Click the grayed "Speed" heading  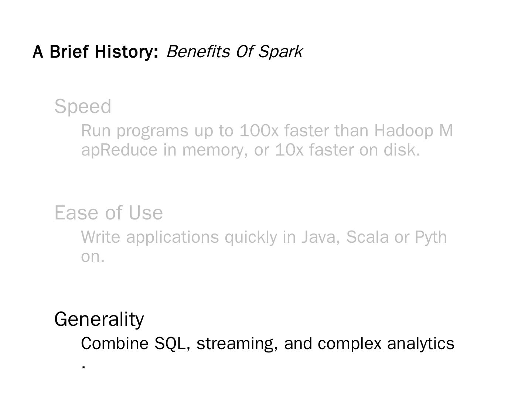[83, 106]
